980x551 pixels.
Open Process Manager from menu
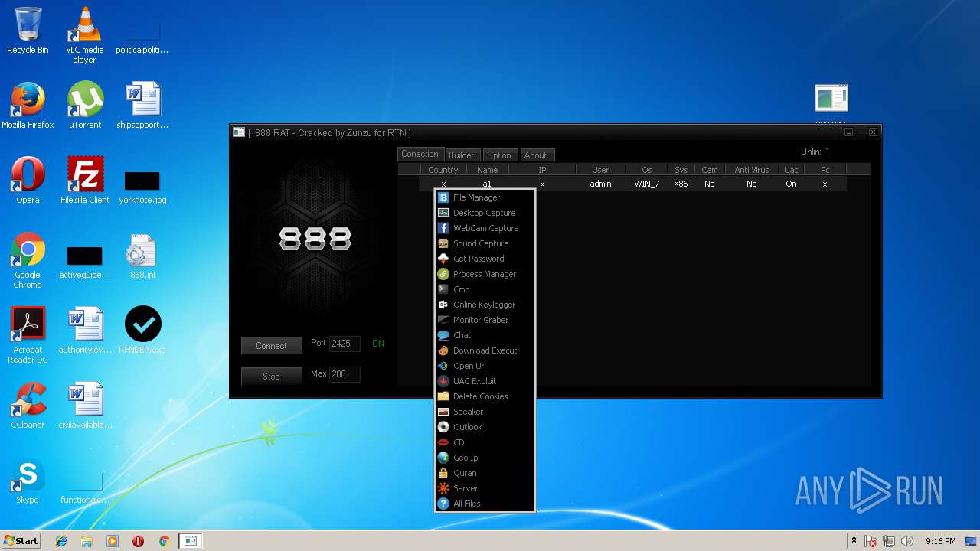pyautogui.click(x=484, y=274)
